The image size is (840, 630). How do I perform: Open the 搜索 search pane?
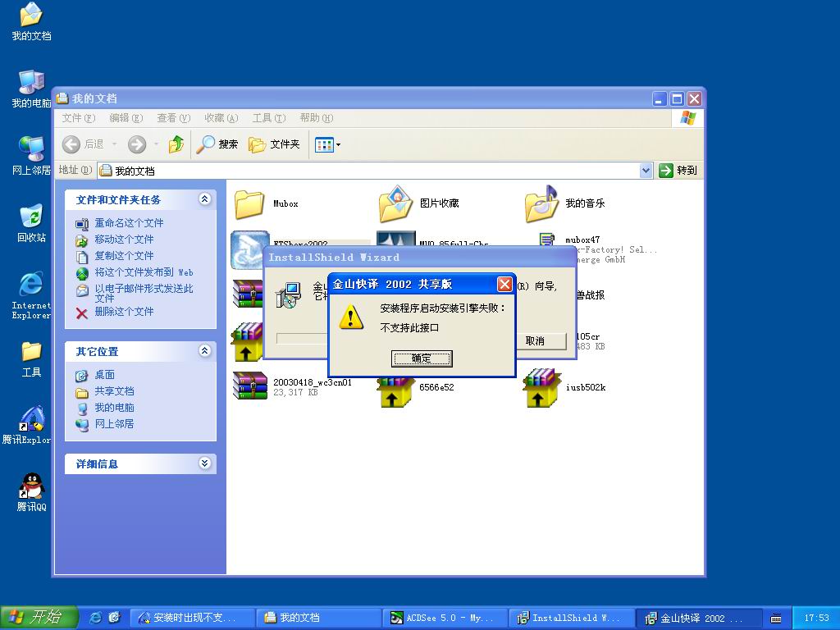pos(217,144)
